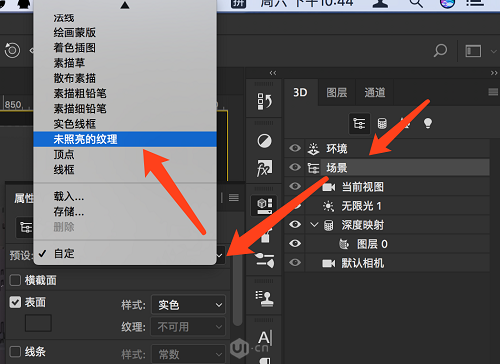
Task: Open the Styles fx panel icon
Action: coord(264,168)
